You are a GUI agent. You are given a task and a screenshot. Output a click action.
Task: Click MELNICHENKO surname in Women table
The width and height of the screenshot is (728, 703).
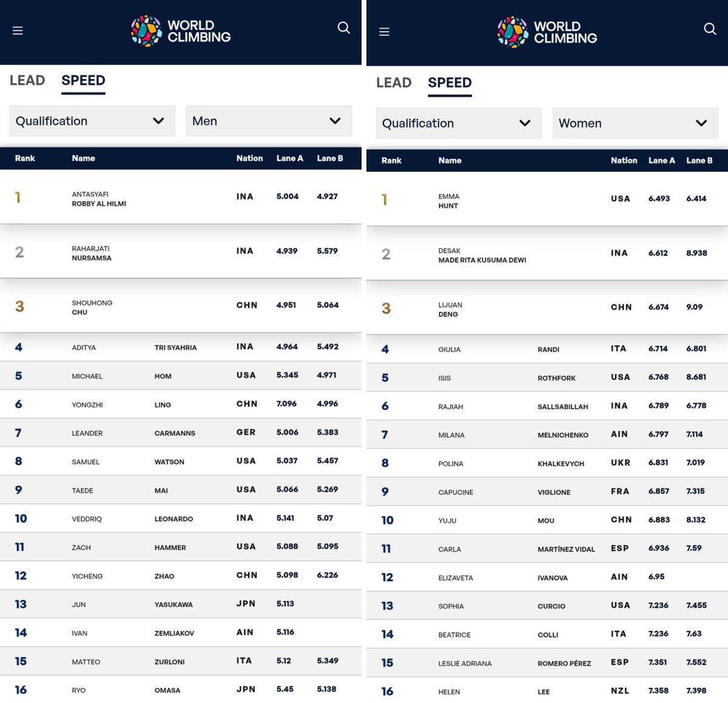(563, 435)
